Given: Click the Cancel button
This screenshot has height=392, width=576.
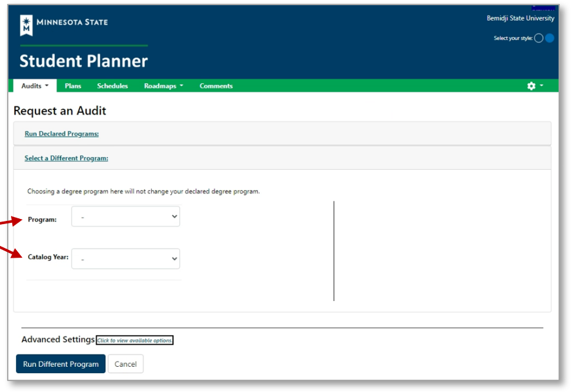Looking at the screenshot, I should click(125, 364).
